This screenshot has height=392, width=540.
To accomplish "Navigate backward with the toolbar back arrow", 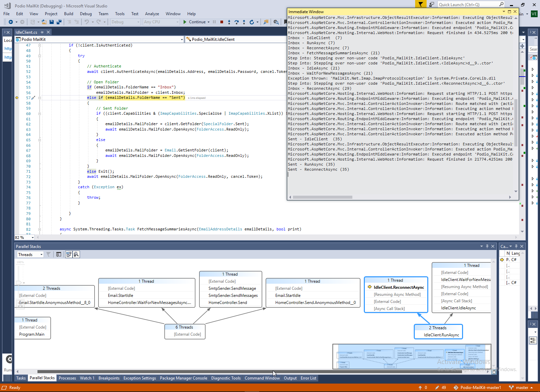I will 11,22.
